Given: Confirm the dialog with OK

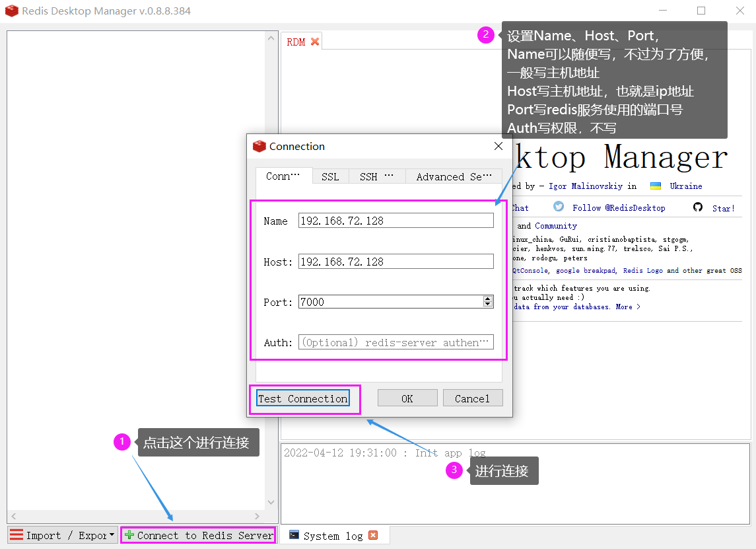Looking at the screenshot, I should (x=407, y=398).
